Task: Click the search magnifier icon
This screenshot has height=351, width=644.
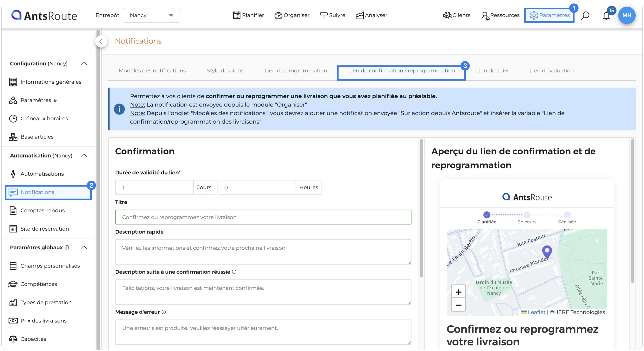Action: pos(585,15)
